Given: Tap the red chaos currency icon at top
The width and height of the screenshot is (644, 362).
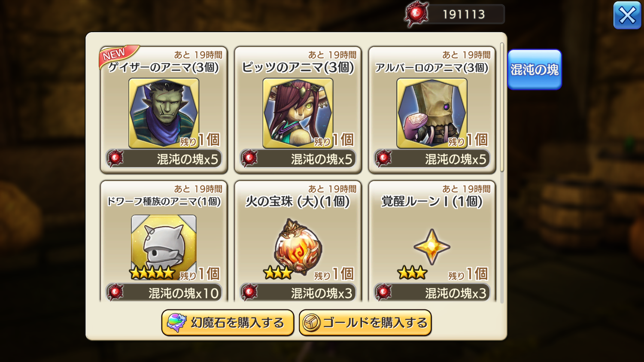Looking at the screenshot, I should 416,14.
